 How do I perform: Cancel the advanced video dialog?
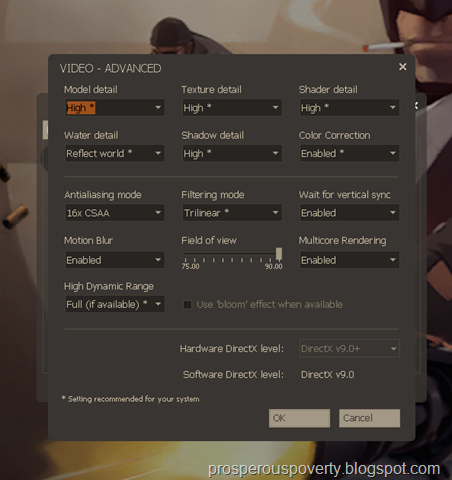[x=369, y=418]
